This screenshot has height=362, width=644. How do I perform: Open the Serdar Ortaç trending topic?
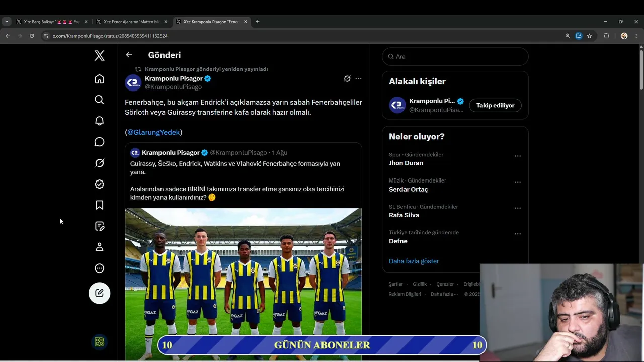point(409,190)
